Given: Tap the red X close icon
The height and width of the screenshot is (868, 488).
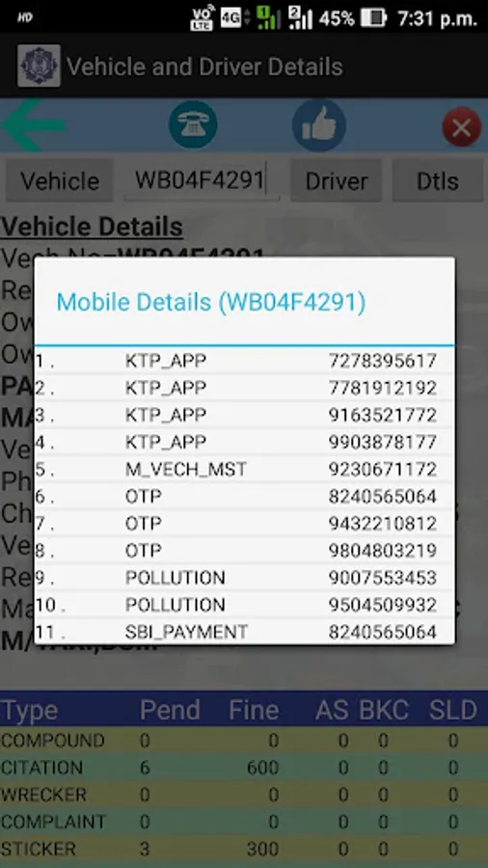Looking at the screenshot, I should [461, 126].
